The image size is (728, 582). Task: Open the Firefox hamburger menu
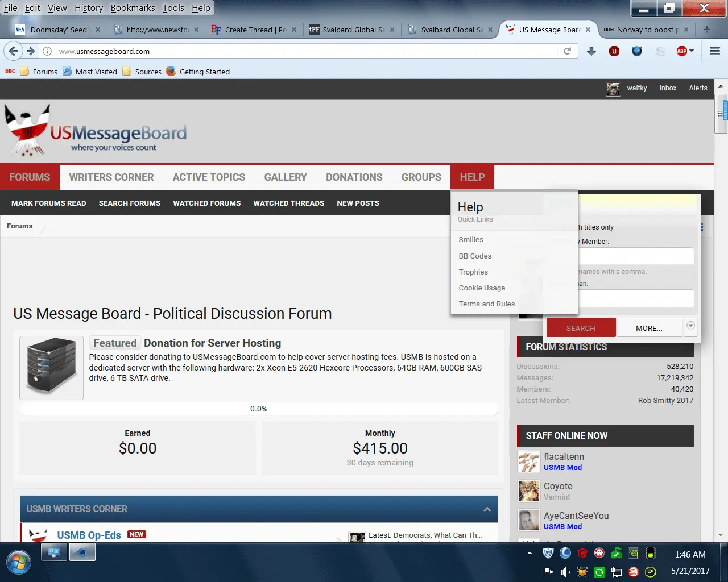point(715,51)
